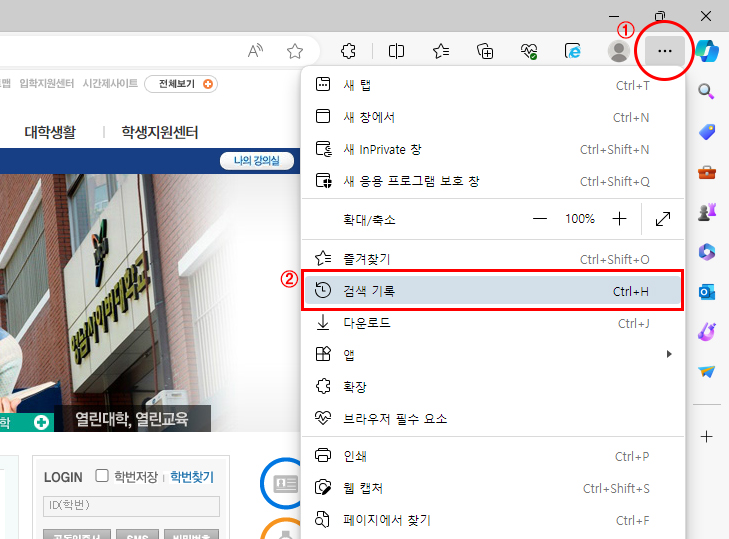The image size is (729, 539).
Task: Open 새 InPrivate 창 menu item
Action: (x=493, y=149)
